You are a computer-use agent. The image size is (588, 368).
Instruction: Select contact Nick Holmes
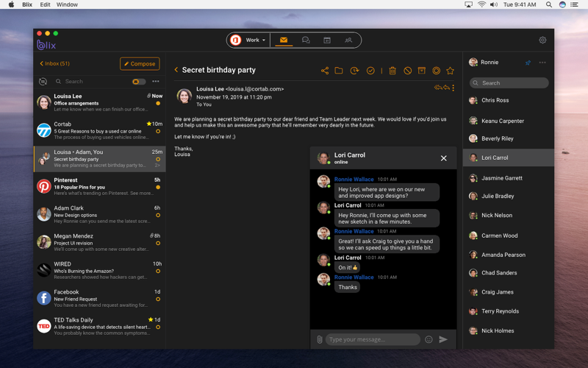[509, 330]
